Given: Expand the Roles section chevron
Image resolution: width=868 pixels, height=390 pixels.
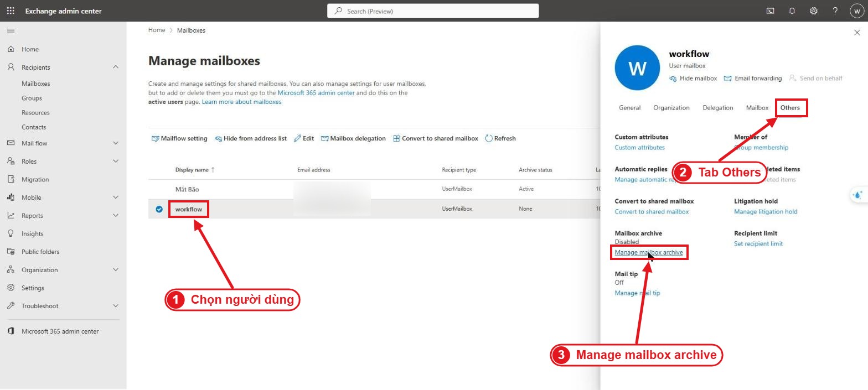Looking at the screenshot, I should [116, 161].
